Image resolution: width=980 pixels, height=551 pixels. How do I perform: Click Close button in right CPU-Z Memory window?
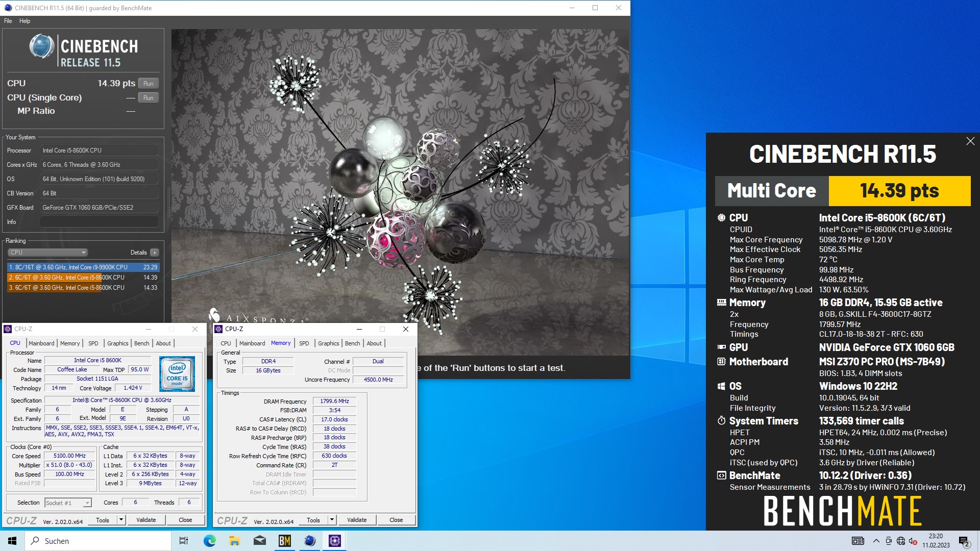[x=396, y=520]
